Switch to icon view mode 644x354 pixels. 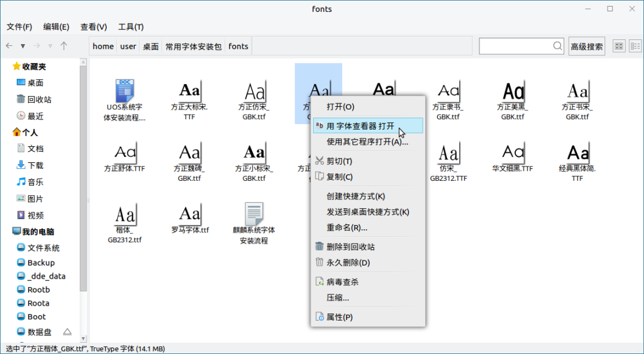[x=619, y=46]
